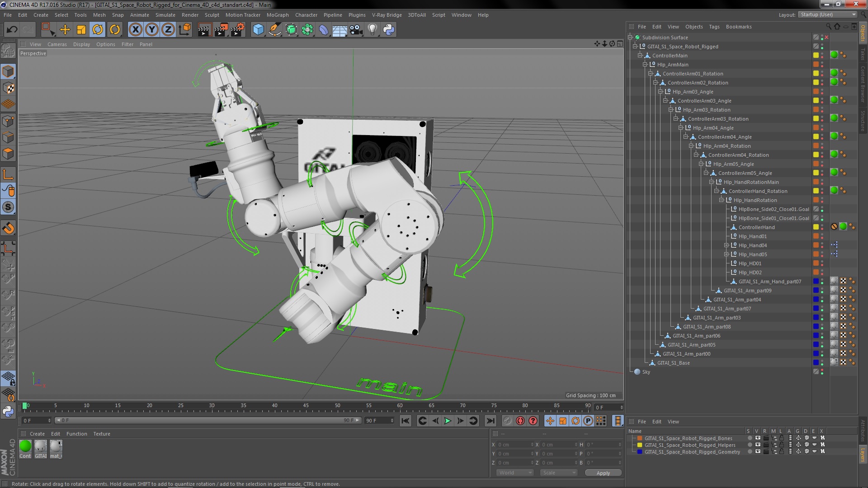The image size is (868, 488).
Task: Expand the Hlp_Hand04 node
Action: point(726,245)
